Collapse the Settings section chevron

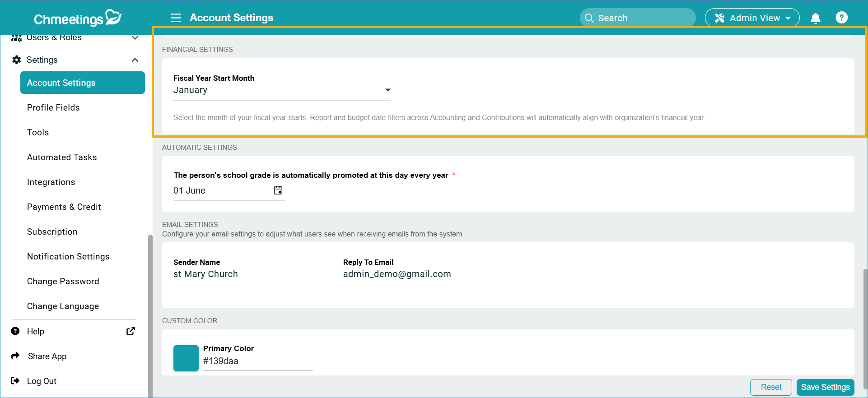point(135,60)
